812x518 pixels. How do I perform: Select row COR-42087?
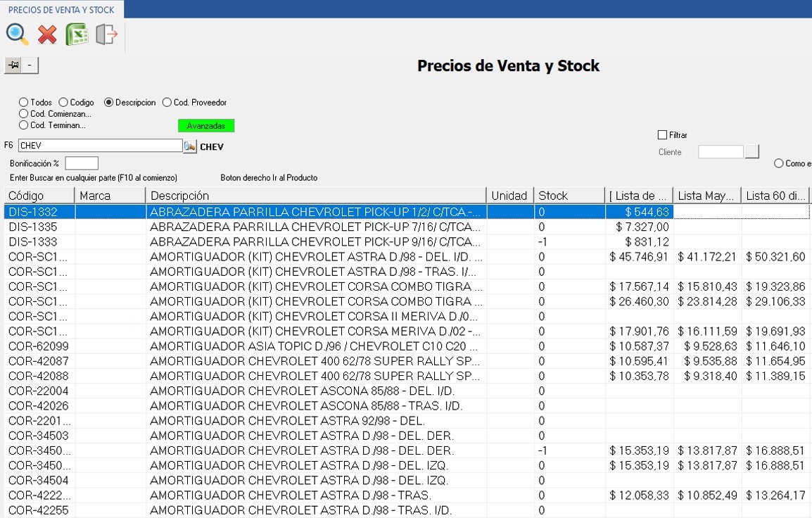(407, 361)
